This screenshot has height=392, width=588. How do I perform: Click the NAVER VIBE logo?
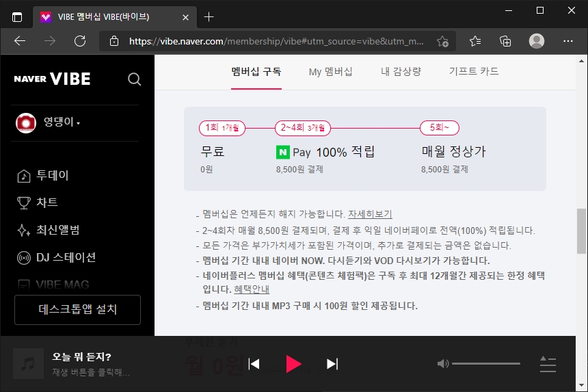tap(52, 79)
